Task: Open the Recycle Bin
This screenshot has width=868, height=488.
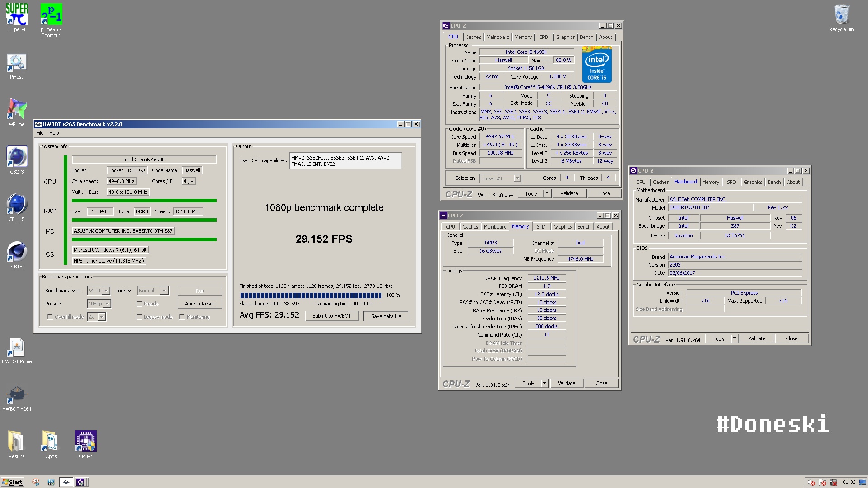Action: pyautogui.click(x=841, y=18)
